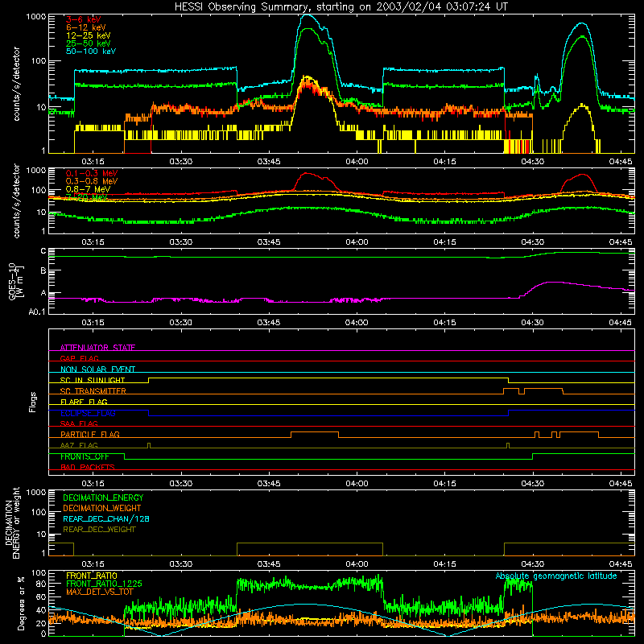Select the green 25-50 keV legend entry
Image resolution: width=644 pixels, height=644 pixels.
(88, 43)
